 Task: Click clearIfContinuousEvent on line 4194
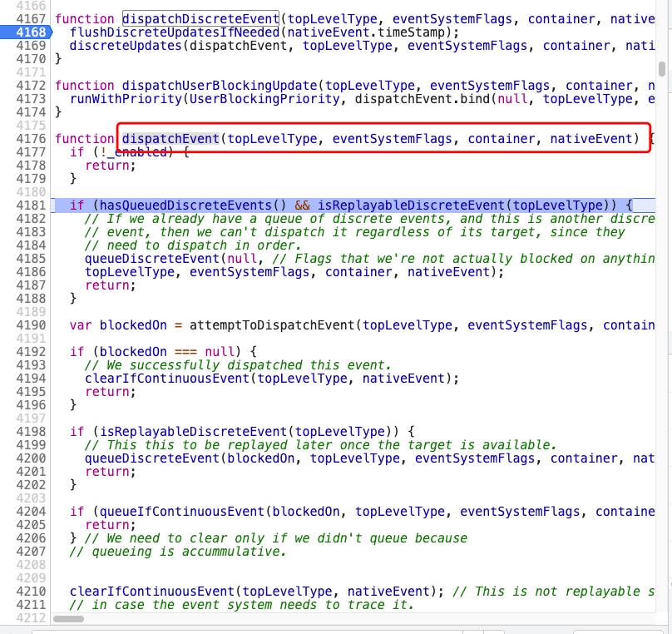coord(167,378)
